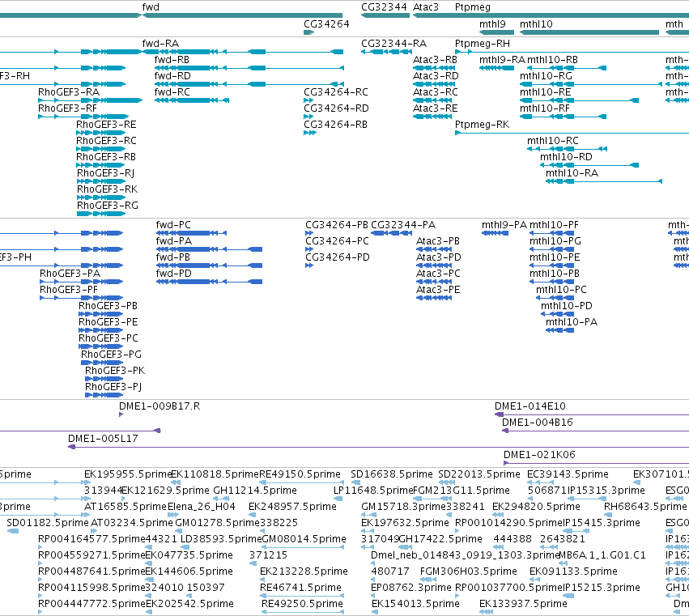Click the mthl9 gene label

click(492, 24)
